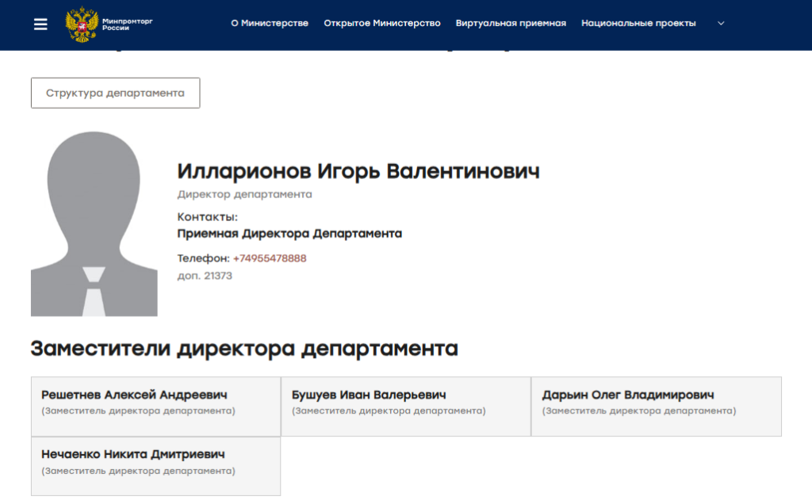Image resolution: width=812 pixels, height=504 pixels.
Task: Click the Контакты: label
Action: (x=207, y=217)
